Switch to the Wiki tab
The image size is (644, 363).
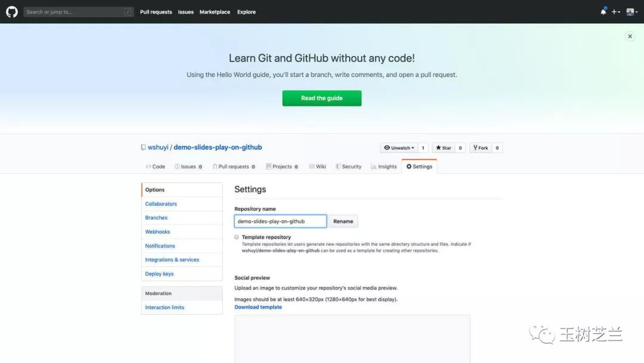point(317,167)
